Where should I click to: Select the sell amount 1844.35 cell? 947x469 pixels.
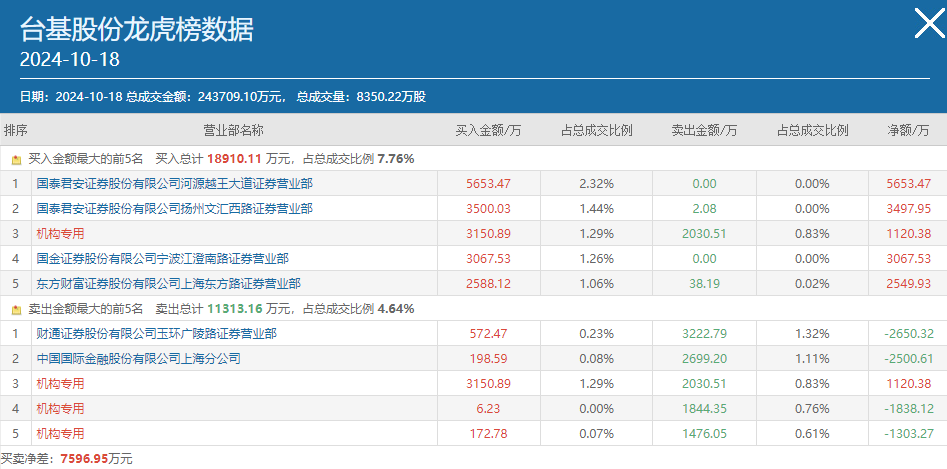[x=704, y=409]
